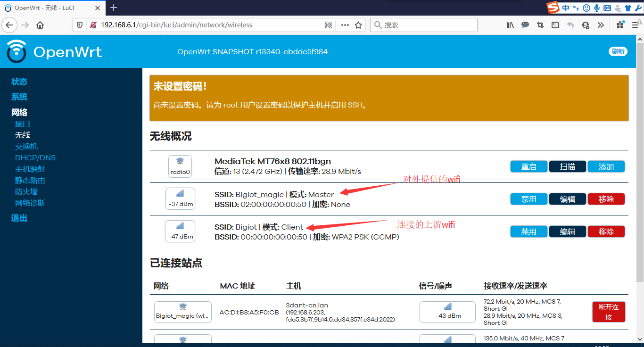Expand the 状态 menu in sidebar
This screenshot has width=644, height=347.
tap(19, 82)
